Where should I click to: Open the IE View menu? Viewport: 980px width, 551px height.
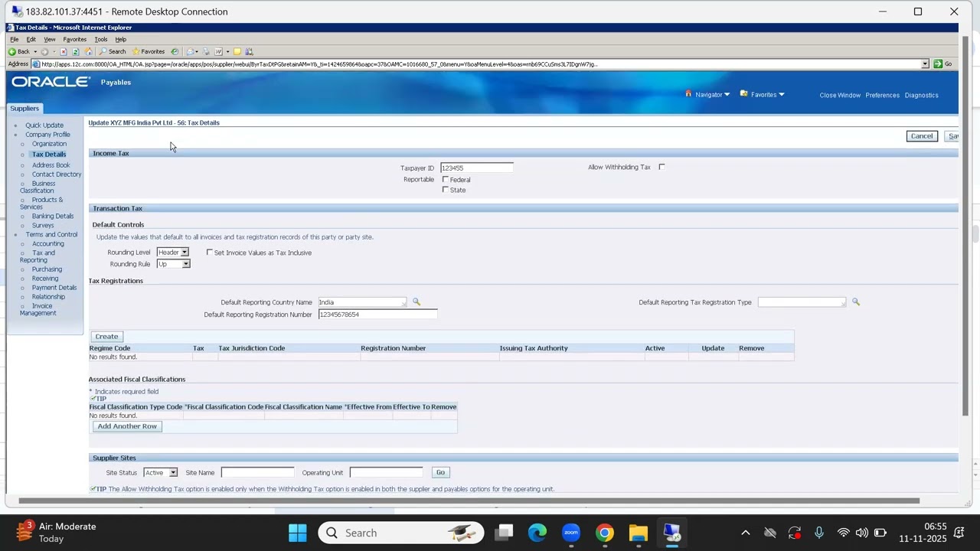[49, 39]
